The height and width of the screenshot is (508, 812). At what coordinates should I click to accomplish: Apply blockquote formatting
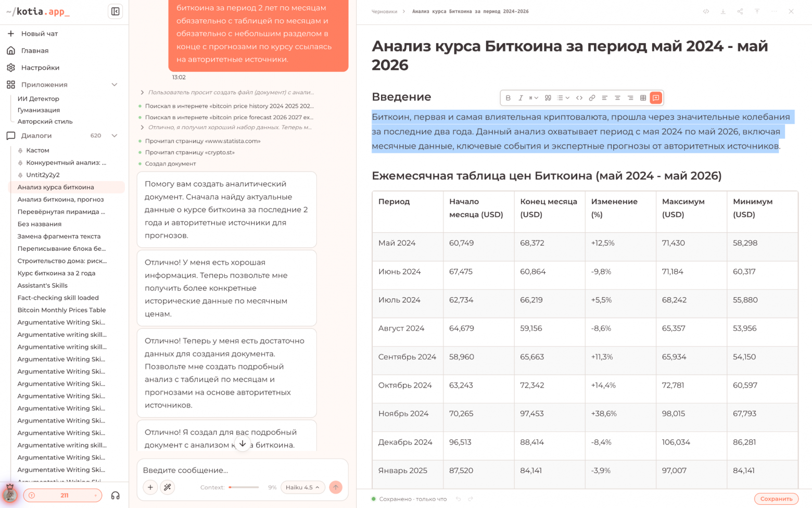[548, 98]
